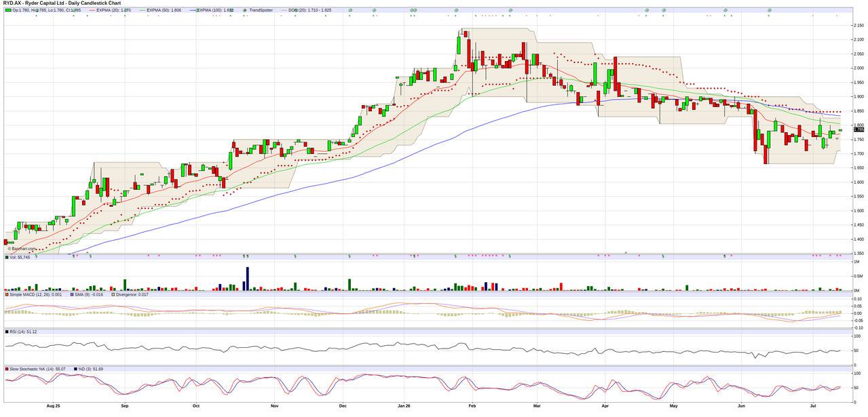Viewport: 868px width, 417px height.
Task: Click the navy %D (3) legend square
Action: [74, 369]
